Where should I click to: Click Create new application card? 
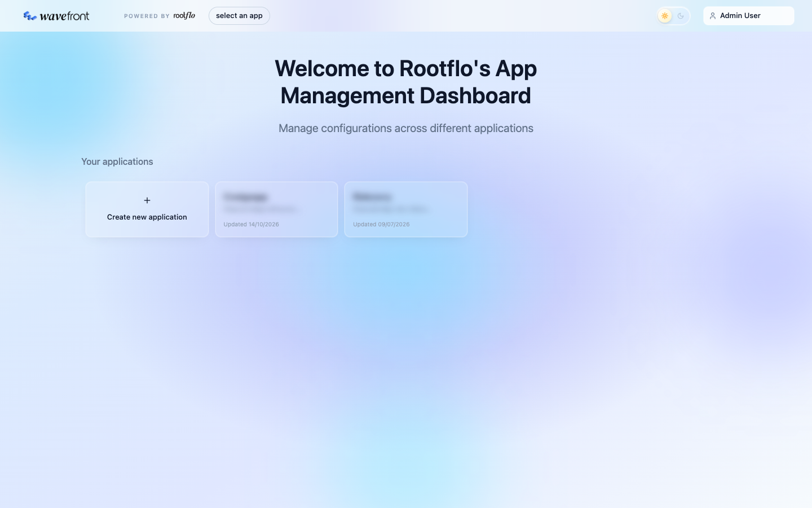[147, 209]
